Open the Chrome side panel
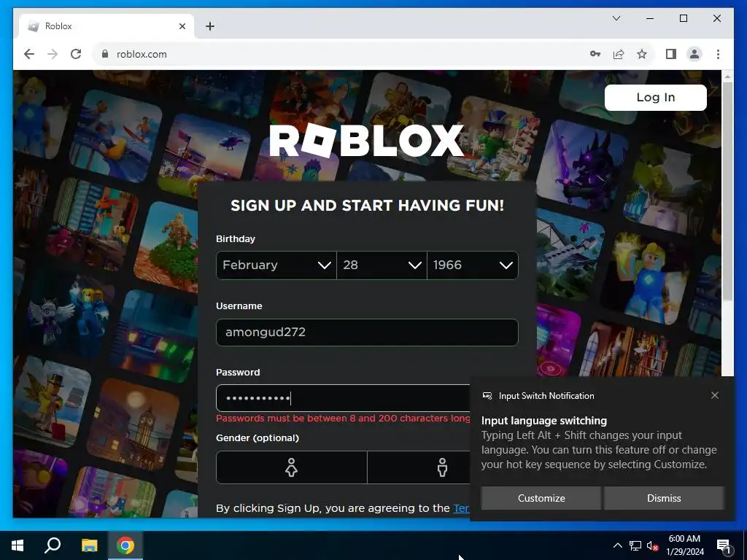 point(671,54)
